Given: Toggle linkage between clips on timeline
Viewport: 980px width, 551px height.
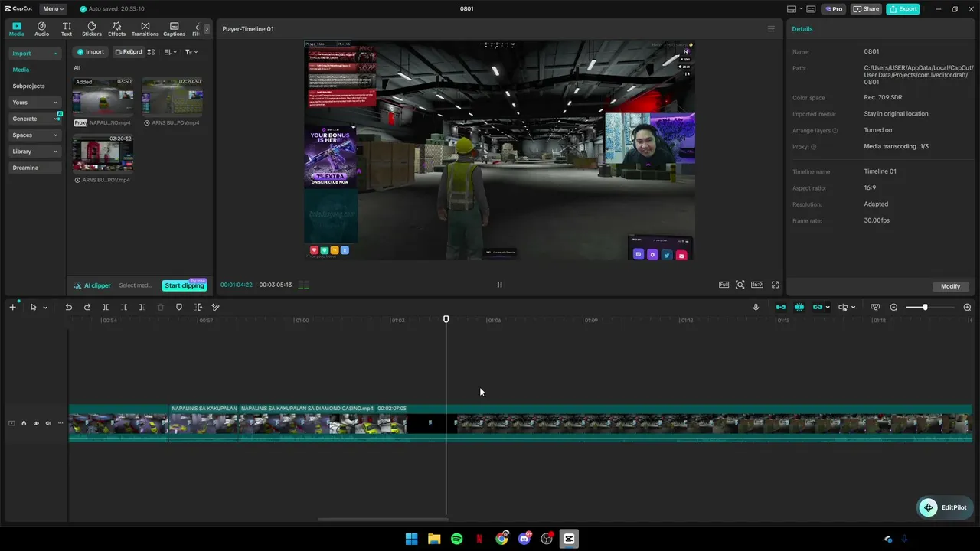Looking at the screenshot, I should [x=818, y=307].
